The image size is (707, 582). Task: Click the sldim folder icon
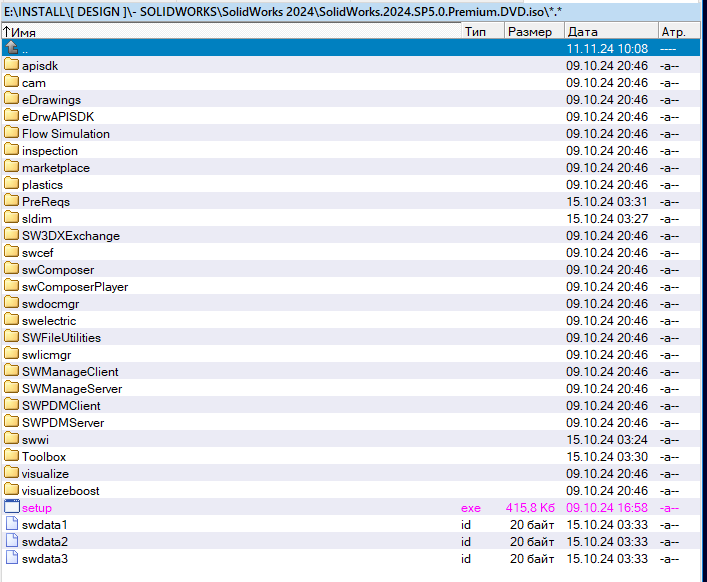click(12, 218)
